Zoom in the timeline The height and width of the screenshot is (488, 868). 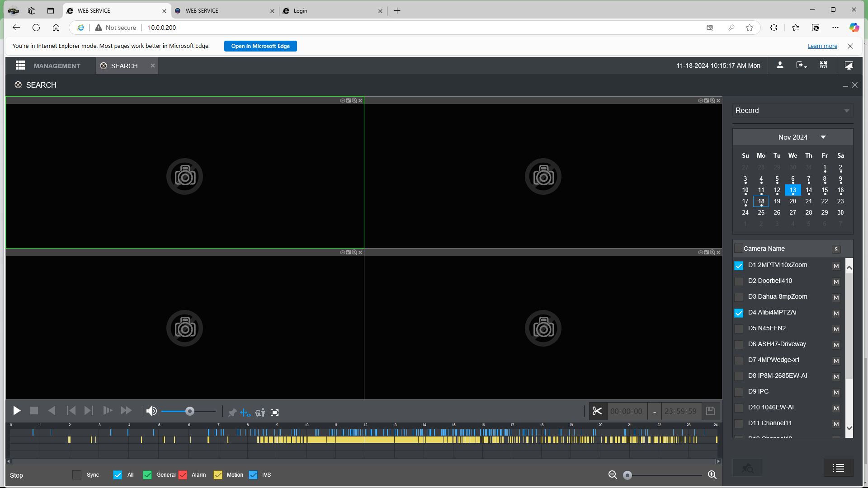[712, 475]
